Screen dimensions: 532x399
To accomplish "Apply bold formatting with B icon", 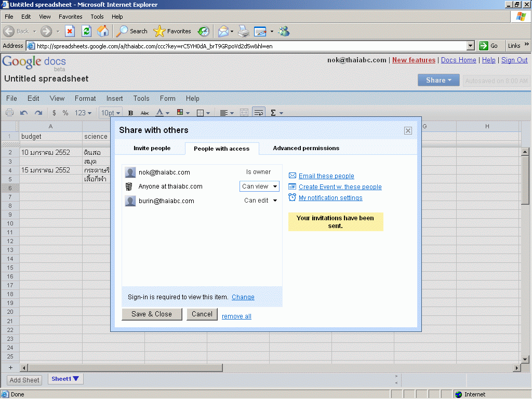I will point(131,113).
